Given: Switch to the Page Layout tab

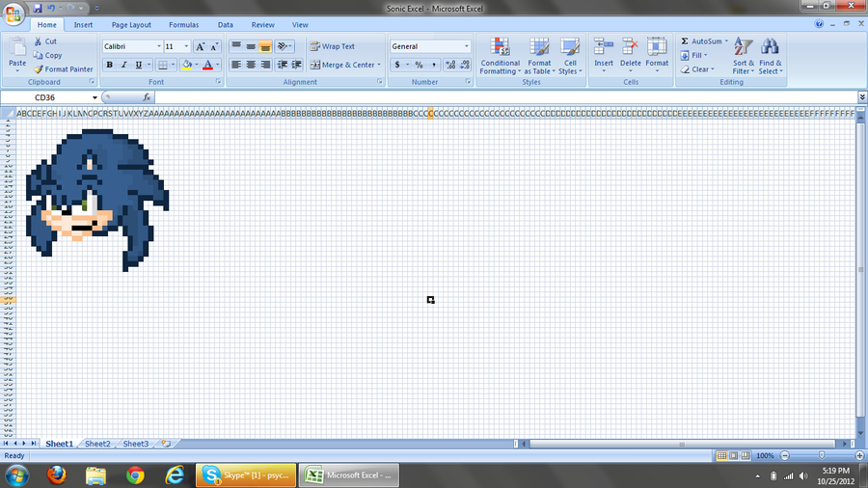Looking at the screenshot, I should point(131,25).
